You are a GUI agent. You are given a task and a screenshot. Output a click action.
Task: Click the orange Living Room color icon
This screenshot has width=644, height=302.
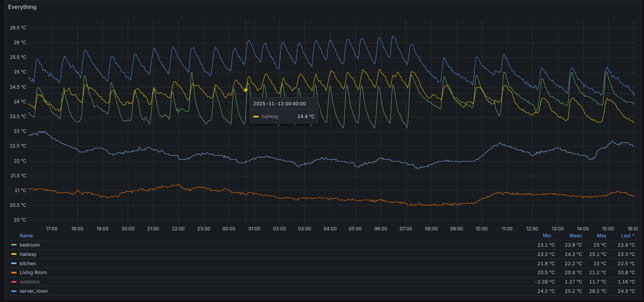(x=14, y=273)
